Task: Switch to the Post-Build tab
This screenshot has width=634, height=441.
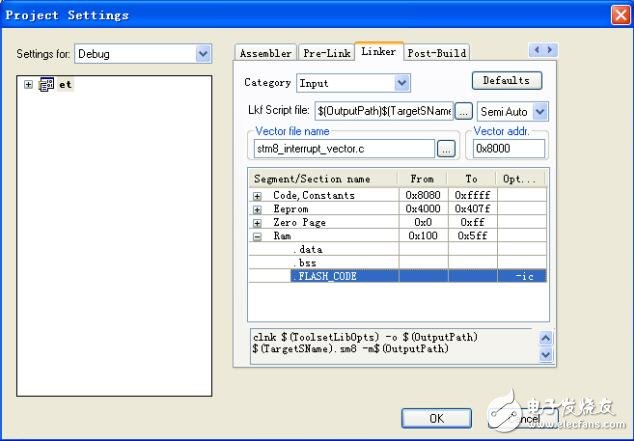Action: coord(436,53)
